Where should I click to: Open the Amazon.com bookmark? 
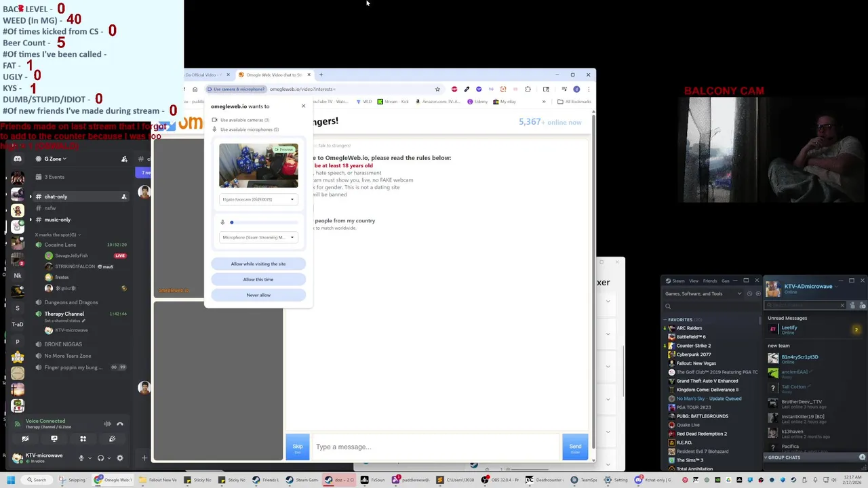[438, 102]
